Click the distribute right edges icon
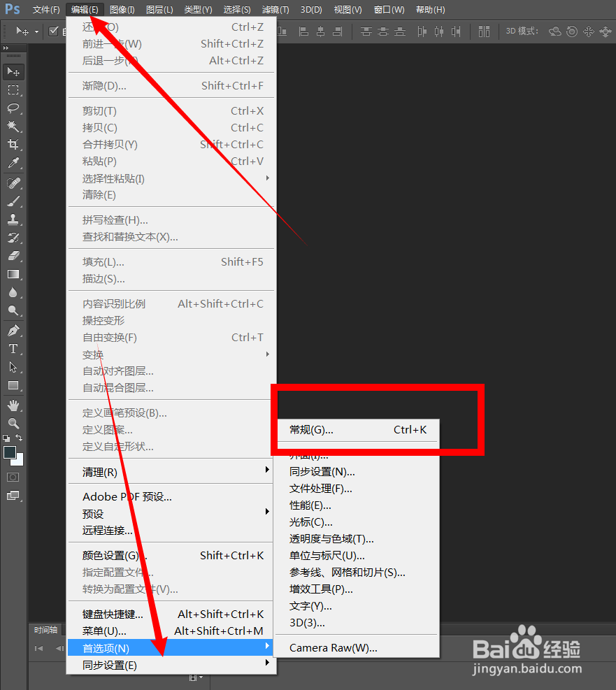616x690 pixels. pyautogui.click(x=457, y=31)
